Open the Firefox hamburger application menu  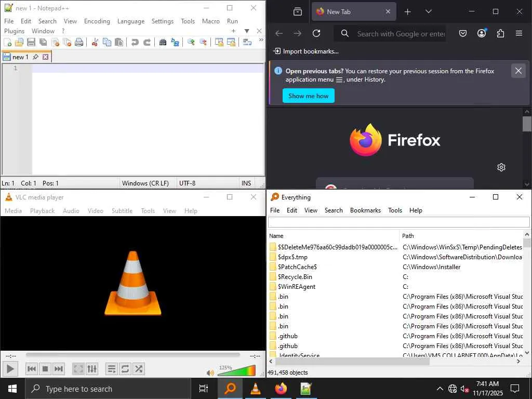click(x=519, y=33)
